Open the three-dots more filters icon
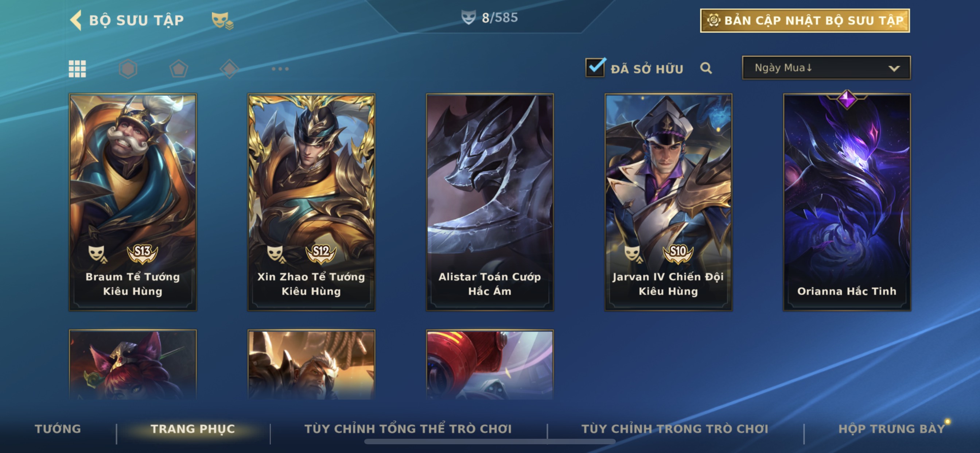The height and width of the screenshot is (453, 980). click(280, 69)
